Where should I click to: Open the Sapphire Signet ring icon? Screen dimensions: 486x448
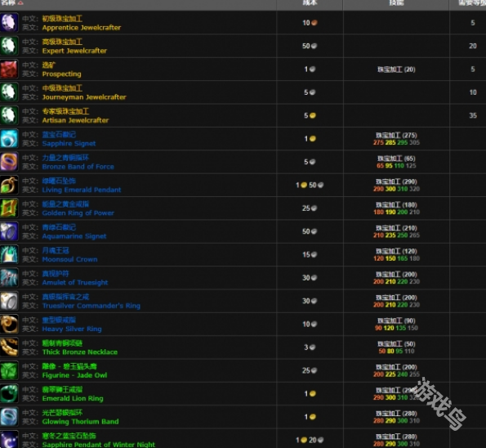[9, 139]
